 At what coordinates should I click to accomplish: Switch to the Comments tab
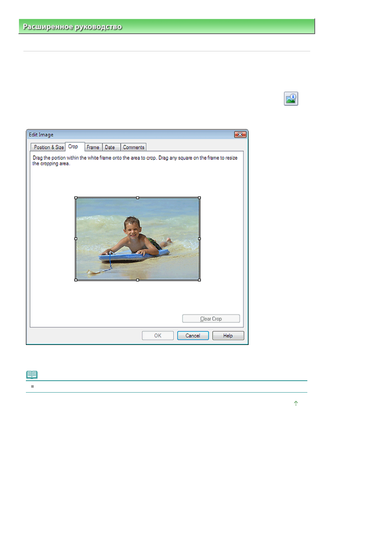(x=134, y=147)
